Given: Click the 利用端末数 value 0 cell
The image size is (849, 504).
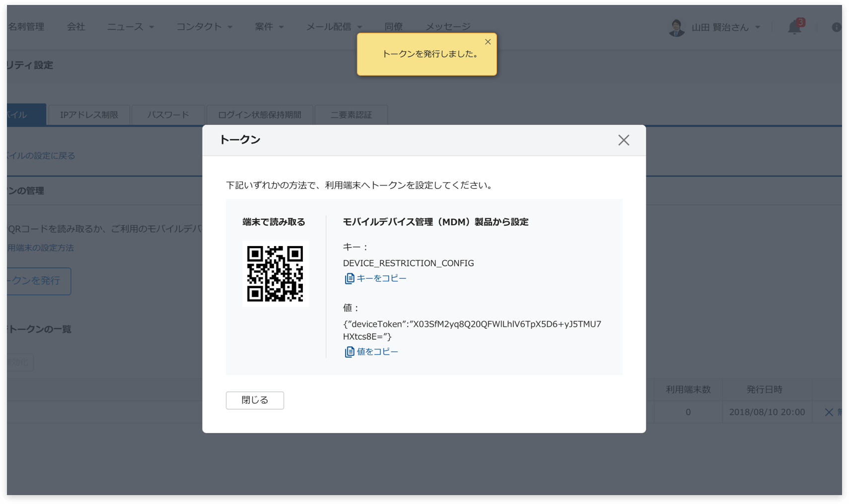Looking at the screenshot, I should click(688, 412).
